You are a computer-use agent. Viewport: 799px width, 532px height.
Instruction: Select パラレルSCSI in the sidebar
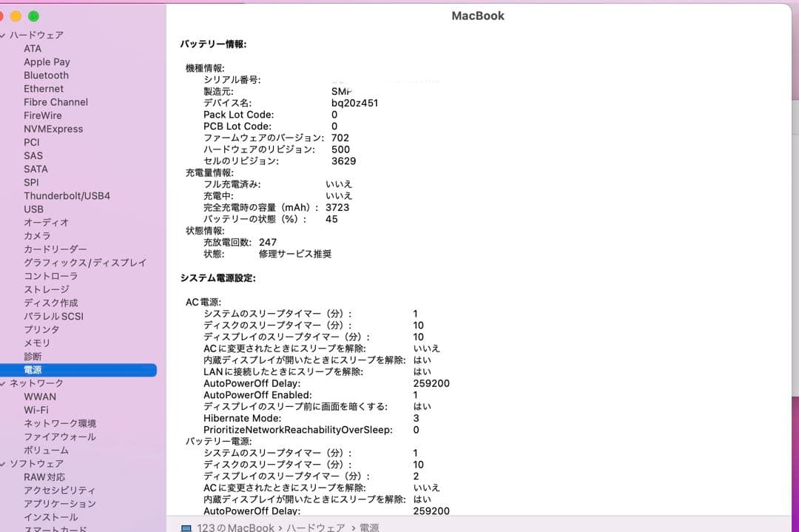click(x=53, y=316)
